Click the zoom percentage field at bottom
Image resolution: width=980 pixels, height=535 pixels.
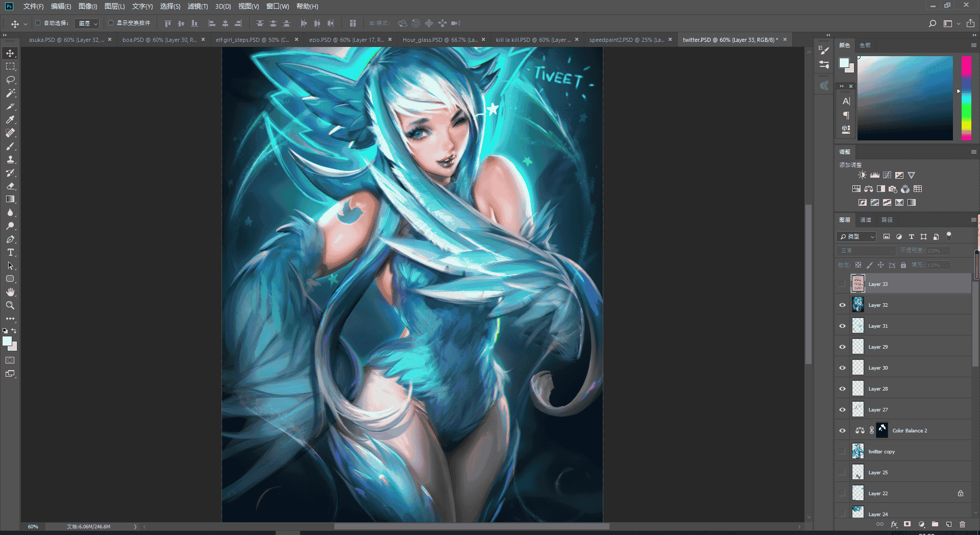point(33,527)
